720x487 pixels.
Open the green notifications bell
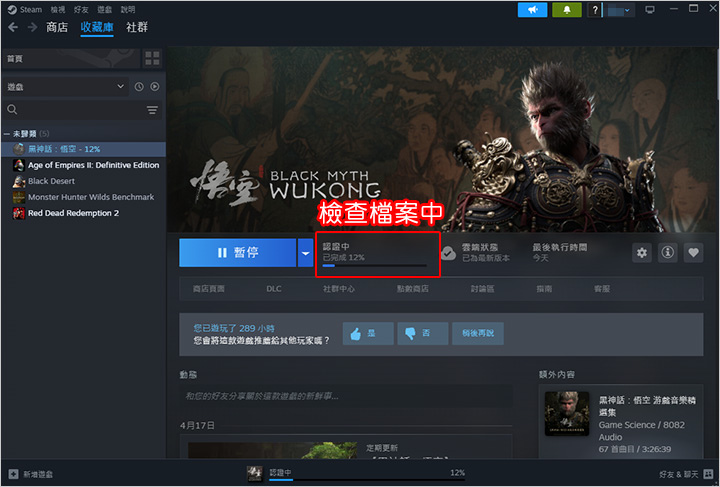coord(567,10)
